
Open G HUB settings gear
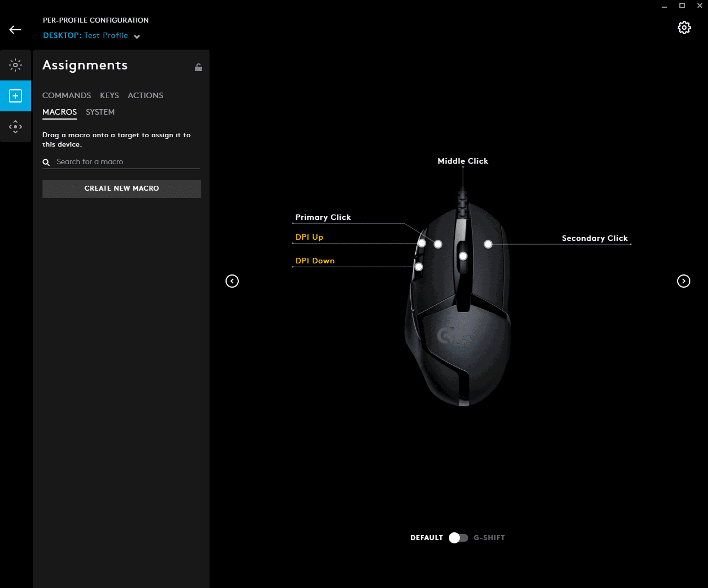pos(684,27)
